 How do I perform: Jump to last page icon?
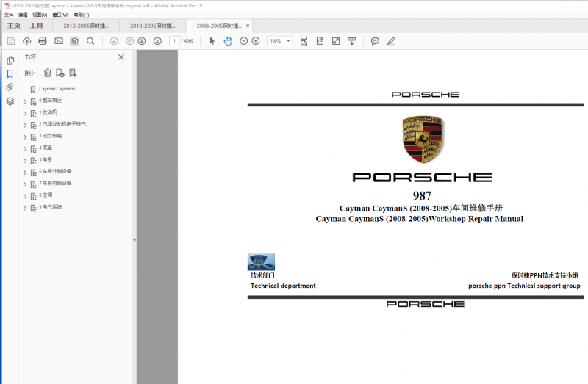click(157, 41)
